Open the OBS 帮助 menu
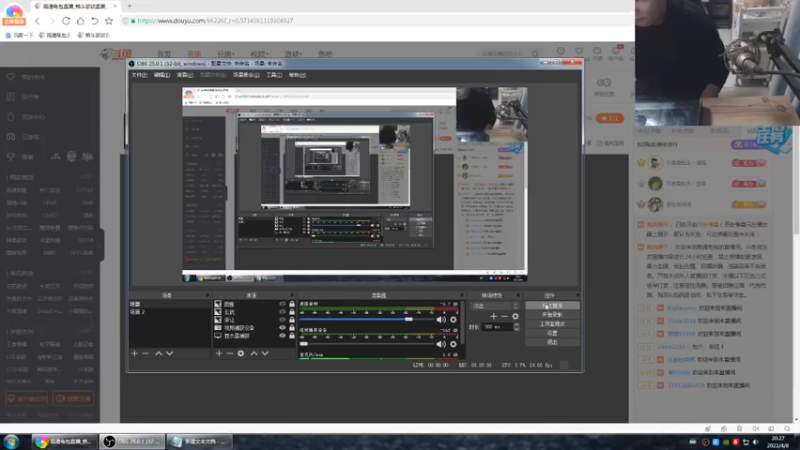Screen dimensions: 800x450 coord(297,75)
